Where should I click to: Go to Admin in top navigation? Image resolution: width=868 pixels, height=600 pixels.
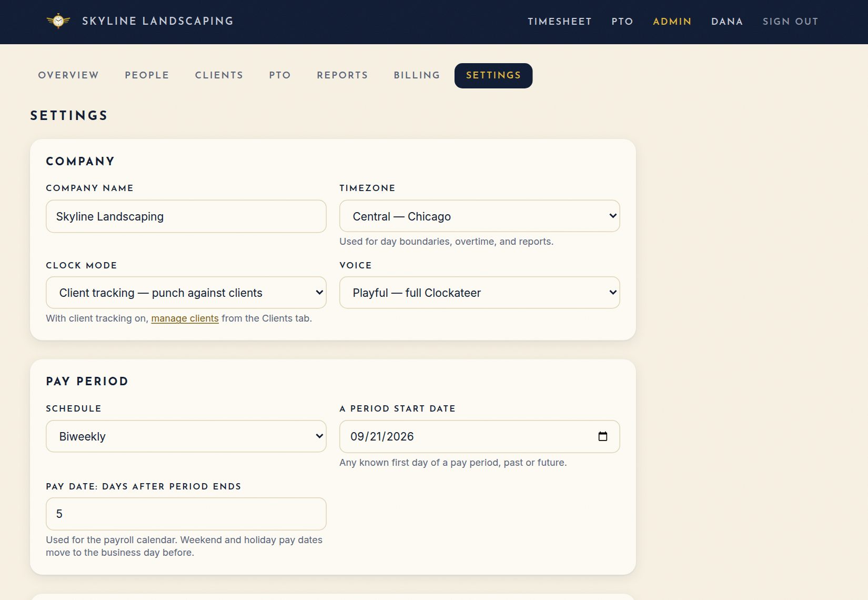672,22
